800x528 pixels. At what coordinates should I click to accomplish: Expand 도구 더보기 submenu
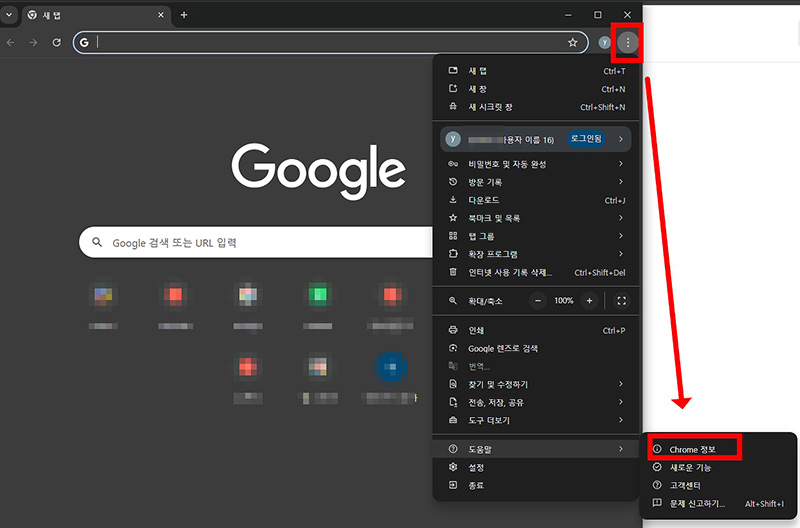536,420
